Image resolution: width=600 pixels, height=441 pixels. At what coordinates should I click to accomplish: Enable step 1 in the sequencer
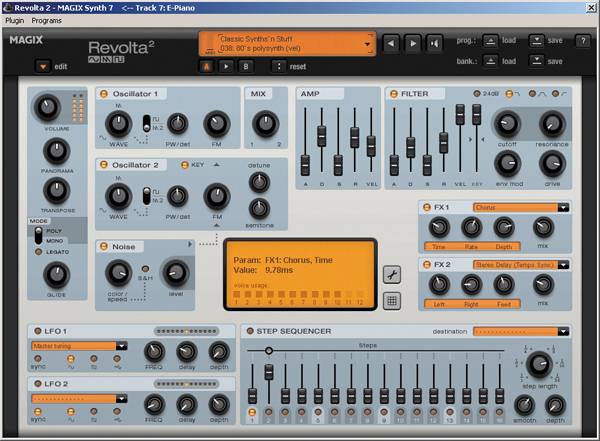pyautogui.click(x=252, y=412)
